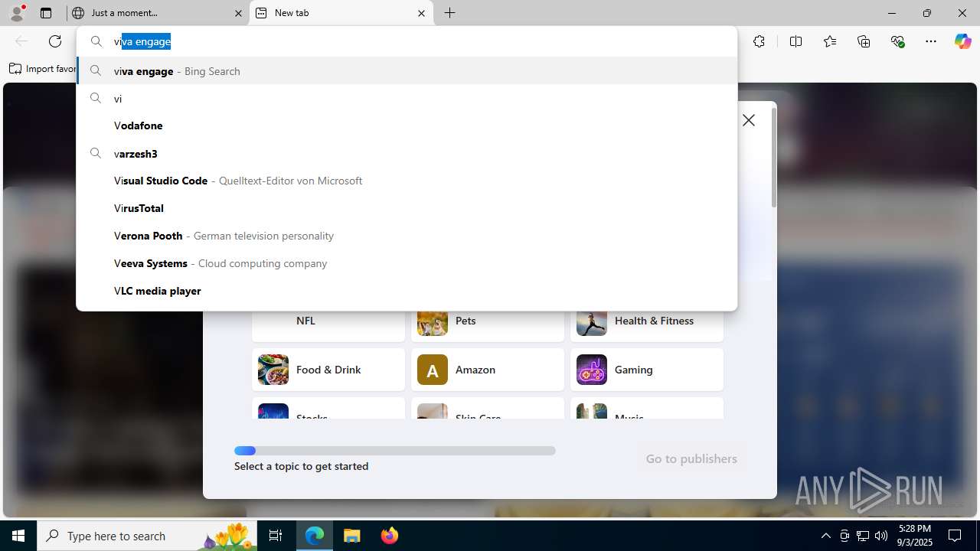Image resolution: width=980 pixels, height=551 pixels.
Task: Open the network tray icon
Action: [x=863, y=536]
